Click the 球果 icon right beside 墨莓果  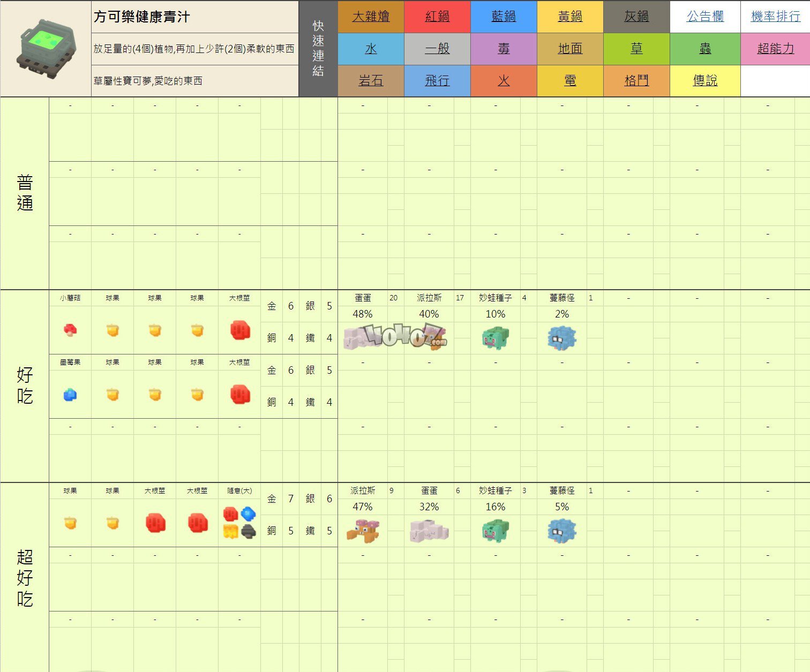point(112,395)
